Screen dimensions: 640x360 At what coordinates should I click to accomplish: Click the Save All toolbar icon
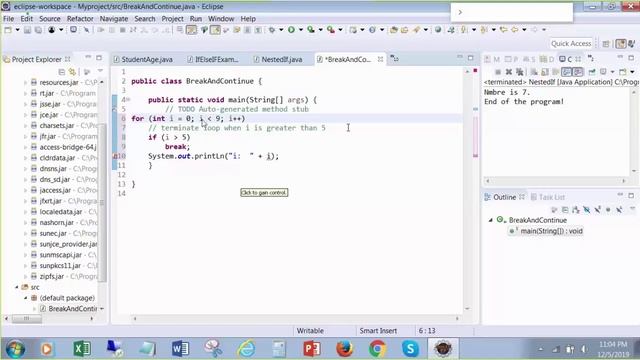(x=38, y=30)
